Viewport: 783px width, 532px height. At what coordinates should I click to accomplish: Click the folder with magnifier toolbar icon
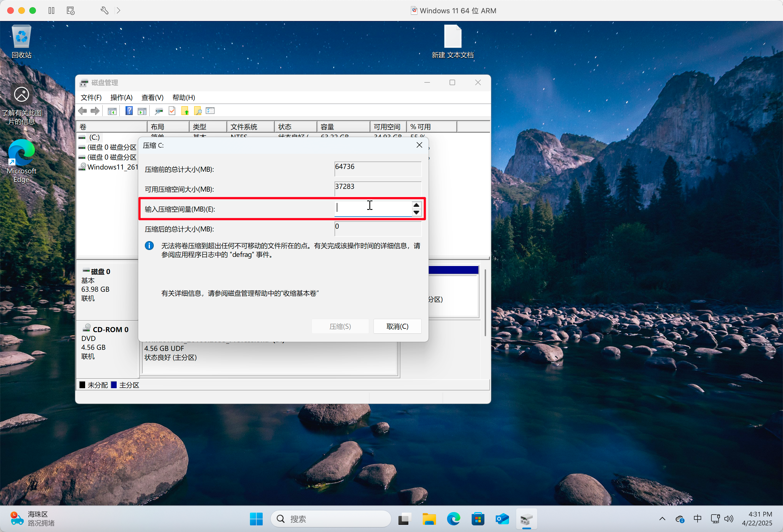[198, 111]
